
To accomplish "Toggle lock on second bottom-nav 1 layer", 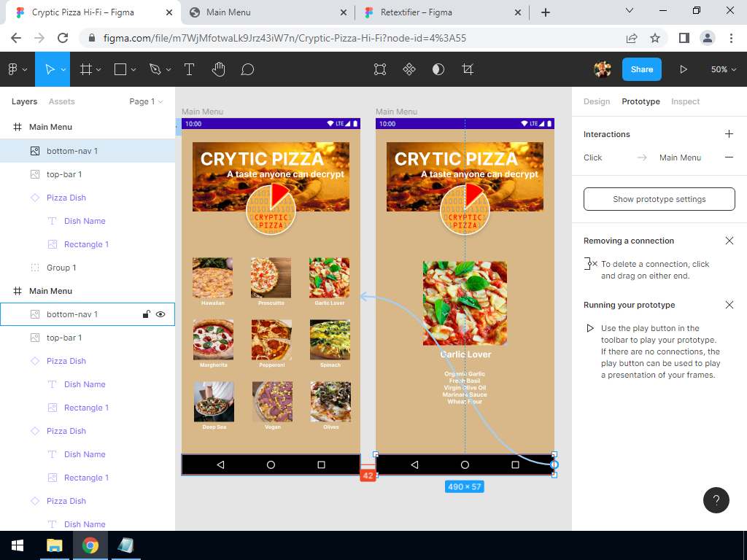I will point(146,314).
